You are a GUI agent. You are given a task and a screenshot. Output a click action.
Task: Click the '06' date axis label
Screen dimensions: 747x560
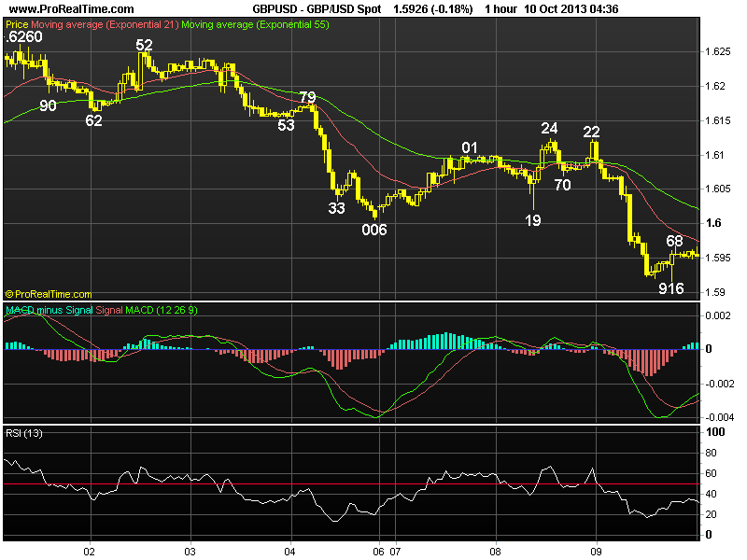pyautogui.click(x=378, y=552)
